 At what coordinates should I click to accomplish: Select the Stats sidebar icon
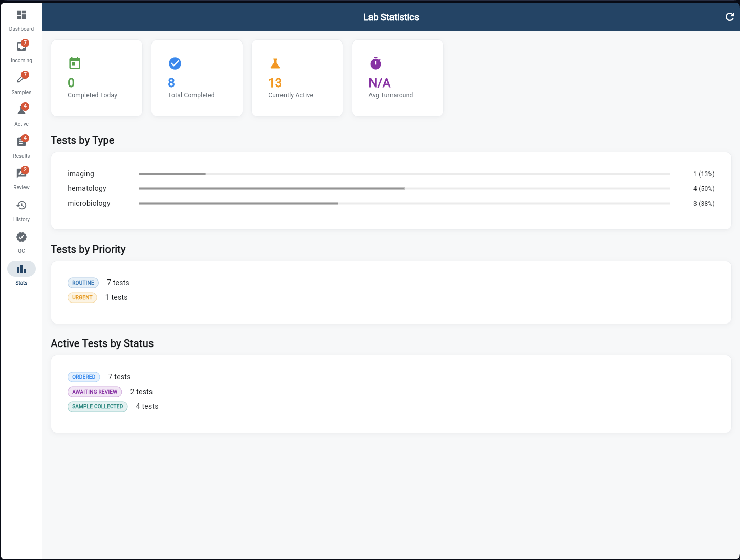click(x=21, y=268)
